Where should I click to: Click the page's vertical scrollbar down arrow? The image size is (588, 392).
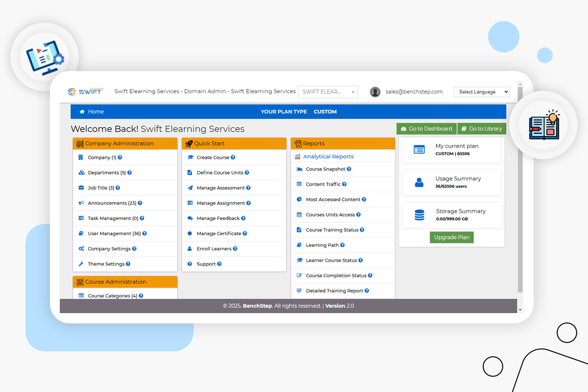[x=520, y=310]
